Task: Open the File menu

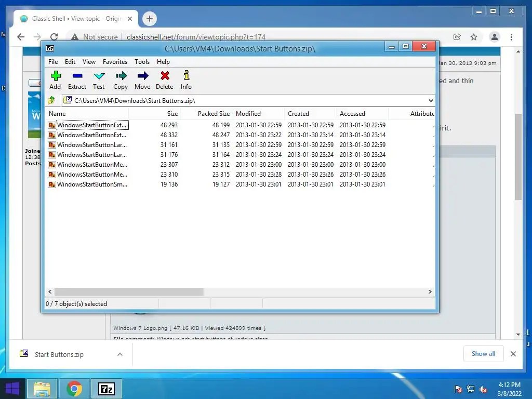Action: point(53,62)
